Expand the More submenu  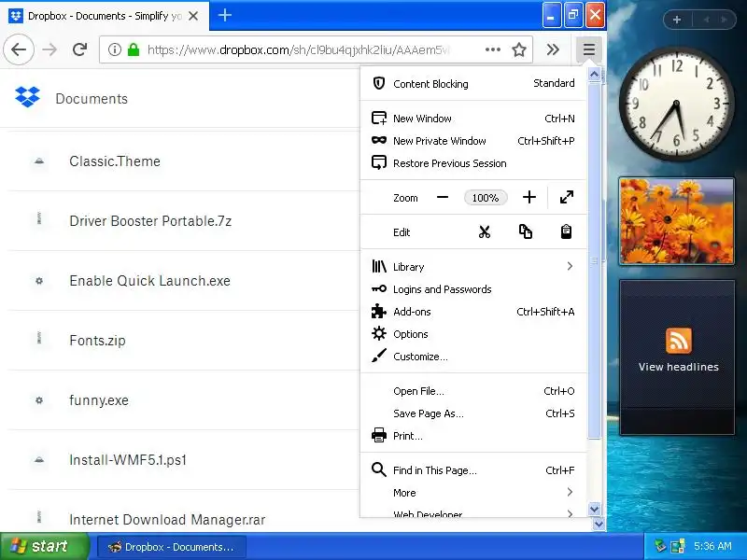[x=473, y=493]
